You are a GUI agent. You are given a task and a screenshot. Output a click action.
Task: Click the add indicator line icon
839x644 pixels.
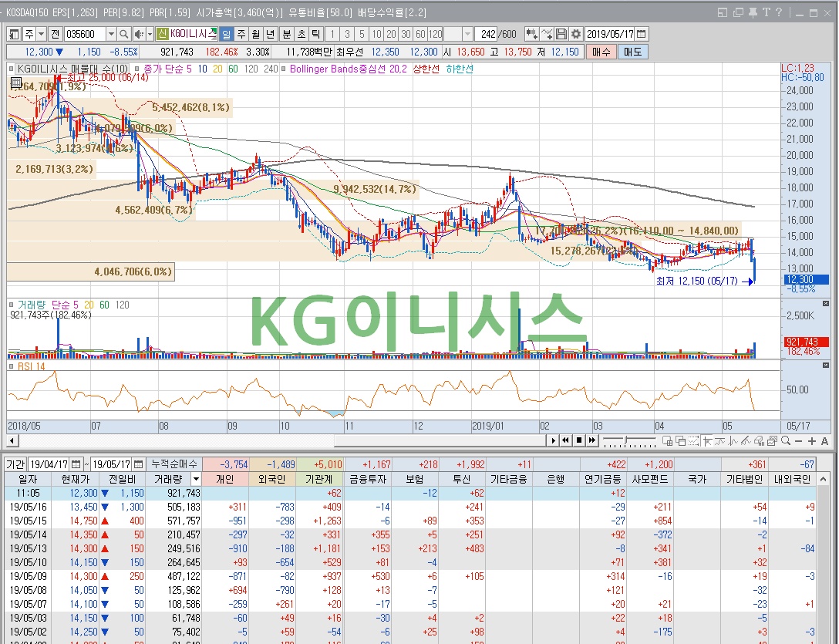coord(546,34)
